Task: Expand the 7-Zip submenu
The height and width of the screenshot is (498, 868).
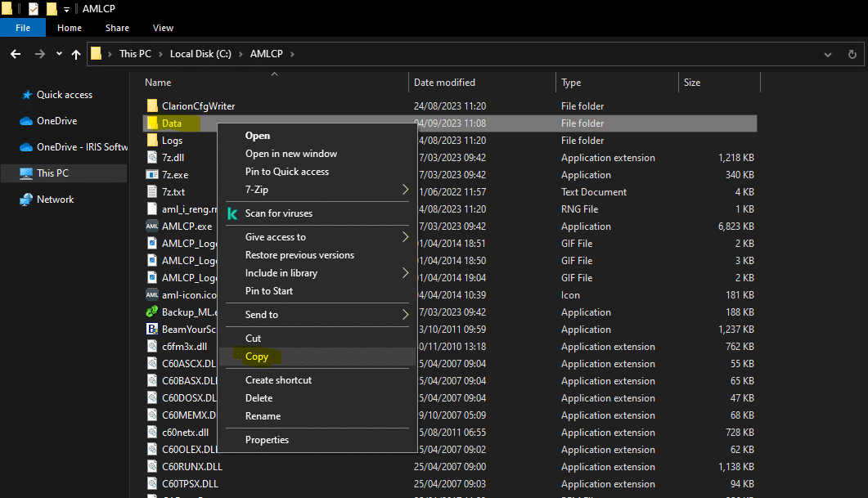Action: click(x=317, y=189)
